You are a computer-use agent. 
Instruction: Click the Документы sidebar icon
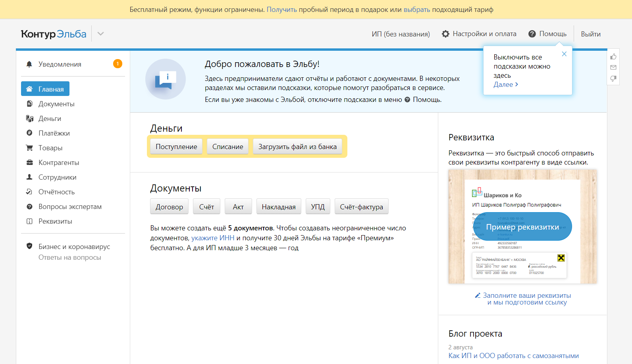(29, 104)
